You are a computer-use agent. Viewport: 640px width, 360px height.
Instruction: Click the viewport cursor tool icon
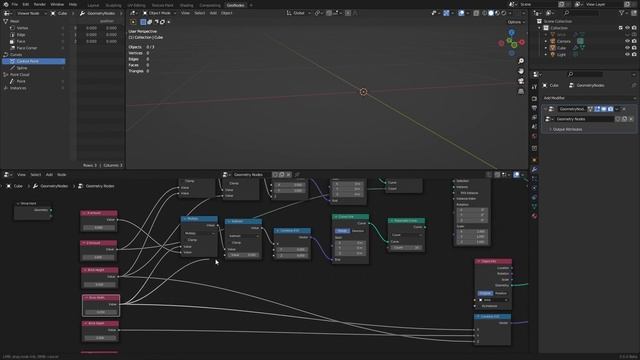pos(133,22)
